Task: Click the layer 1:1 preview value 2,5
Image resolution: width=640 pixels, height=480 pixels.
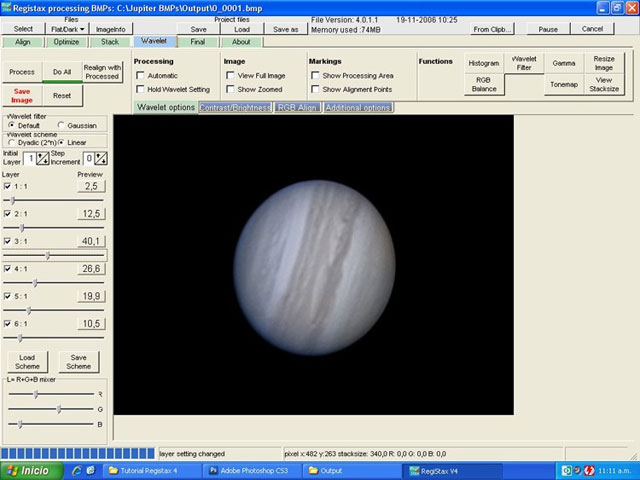Action: coord(90,187)
